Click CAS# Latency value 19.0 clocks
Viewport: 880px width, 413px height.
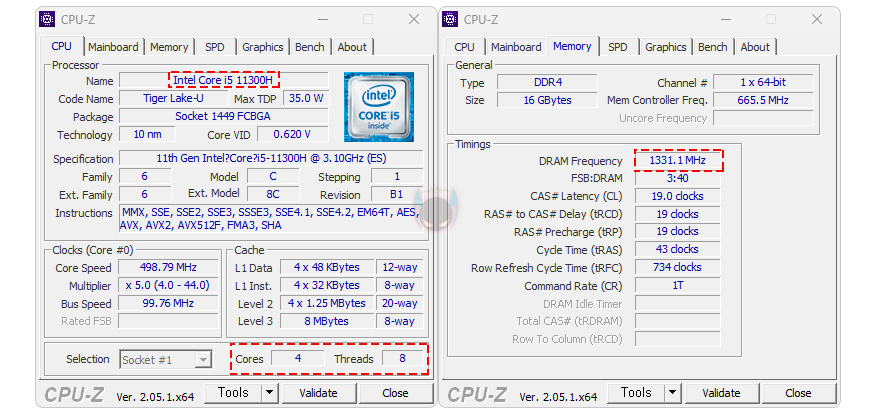tap(677, 196)
